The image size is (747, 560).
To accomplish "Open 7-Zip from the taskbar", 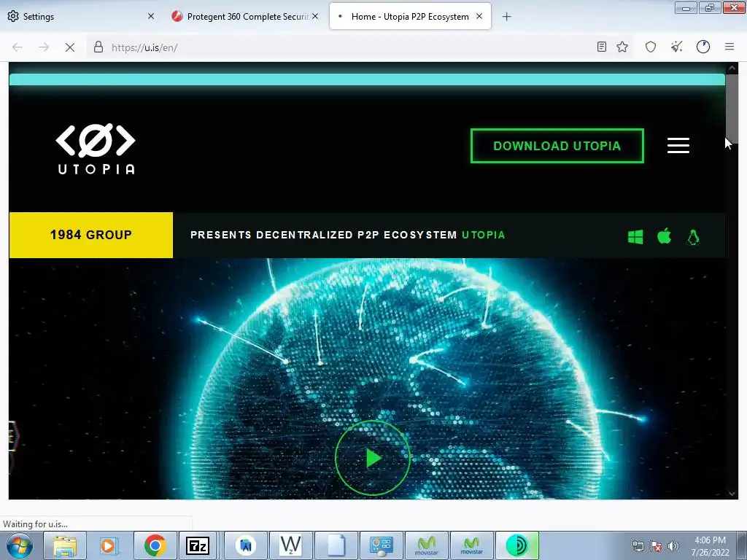I will [198, 545].
